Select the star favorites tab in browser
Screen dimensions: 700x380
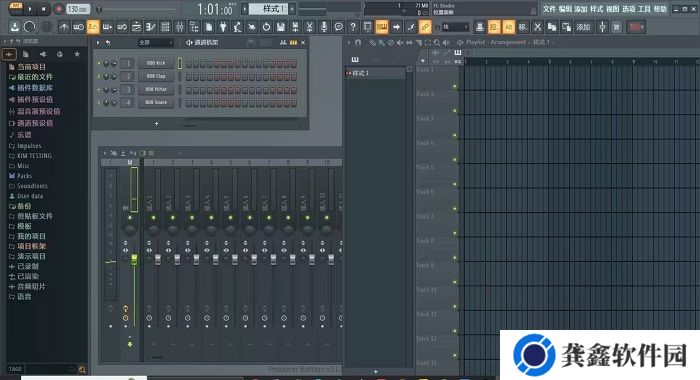(x=77, y=54)
